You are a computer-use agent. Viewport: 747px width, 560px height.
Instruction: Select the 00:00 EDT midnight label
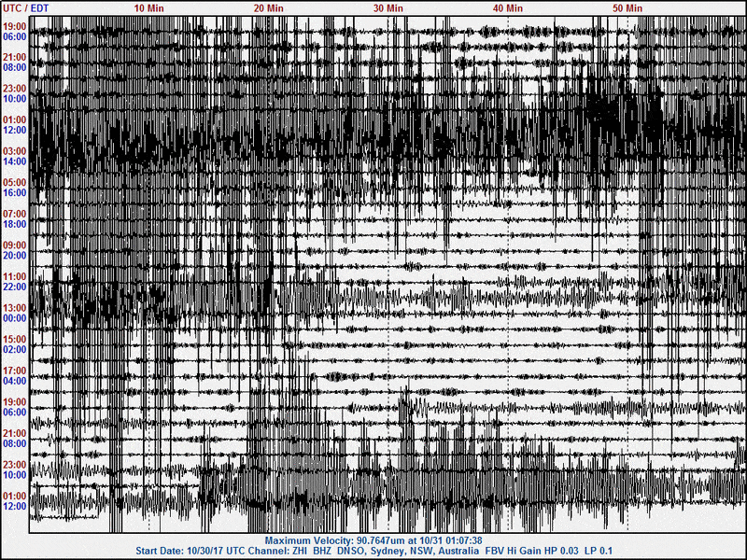click(x=16, y=318)
